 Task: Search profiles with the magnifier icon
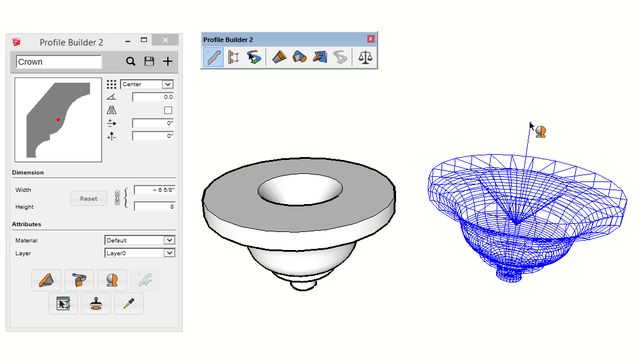[130, 61]
